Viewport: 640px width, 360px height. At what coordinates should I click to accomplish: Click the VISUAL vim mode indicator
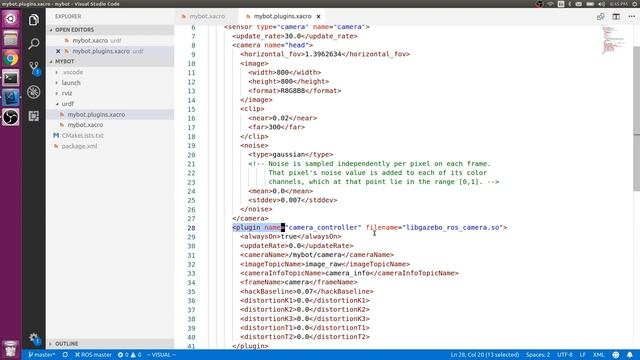pos(161,355)
